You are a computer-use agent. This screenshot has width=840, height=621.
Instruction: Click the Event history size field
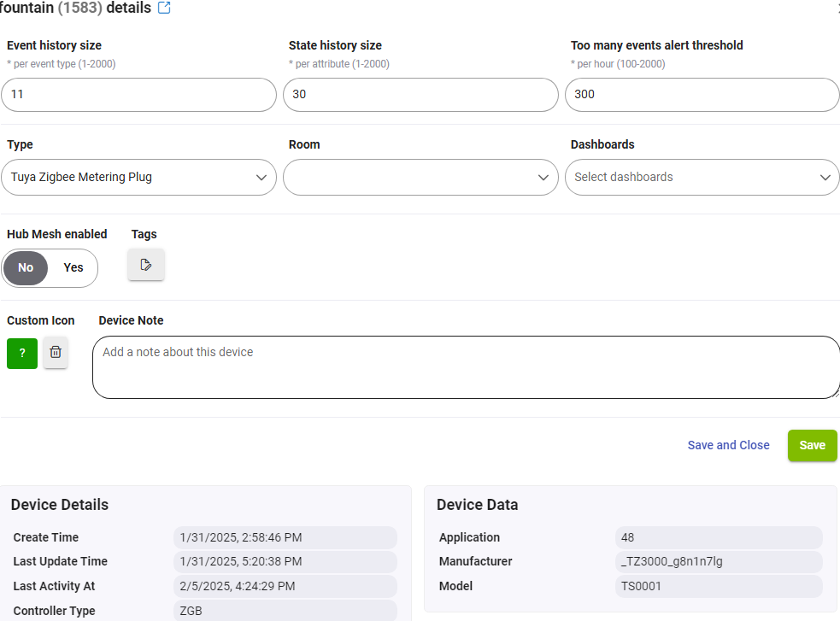[x=138, y=95]
